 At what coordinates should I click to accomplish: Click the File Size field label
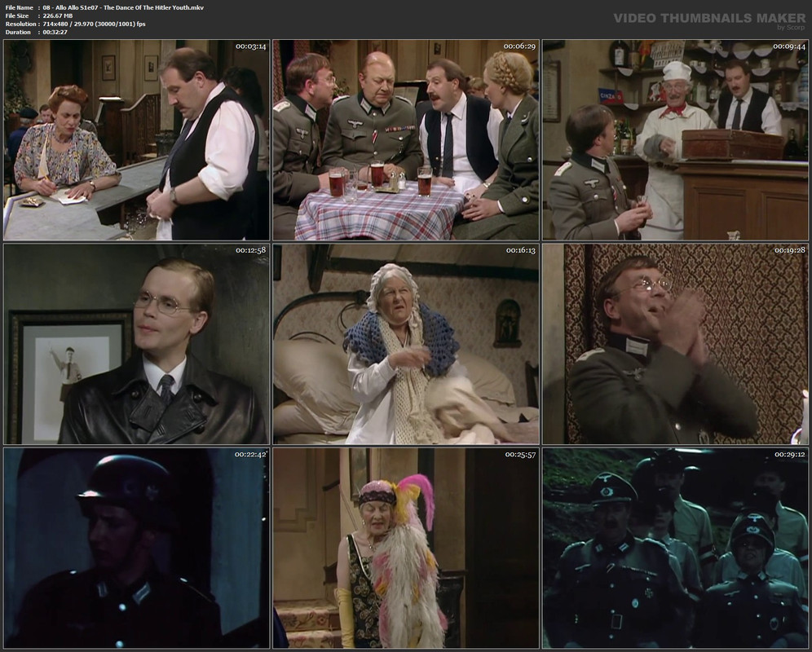(17, 16)
